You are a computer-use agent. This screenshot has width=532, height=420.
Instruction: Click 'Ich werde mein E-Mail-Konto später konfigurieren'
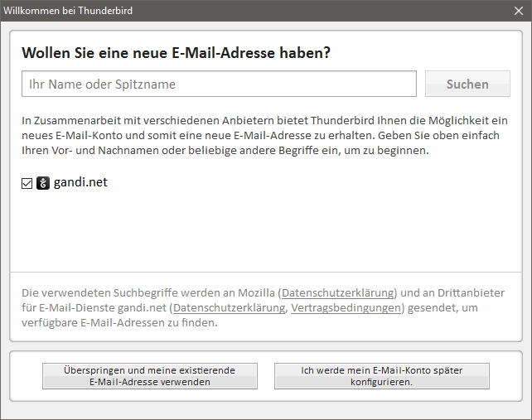pos(382,376)
